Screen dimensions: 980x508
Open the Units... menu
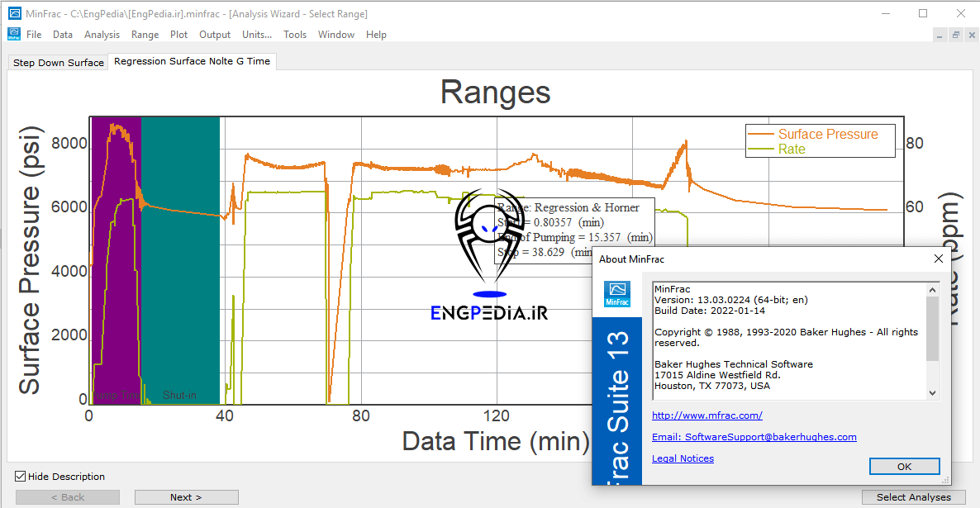[x=257, y=35]
